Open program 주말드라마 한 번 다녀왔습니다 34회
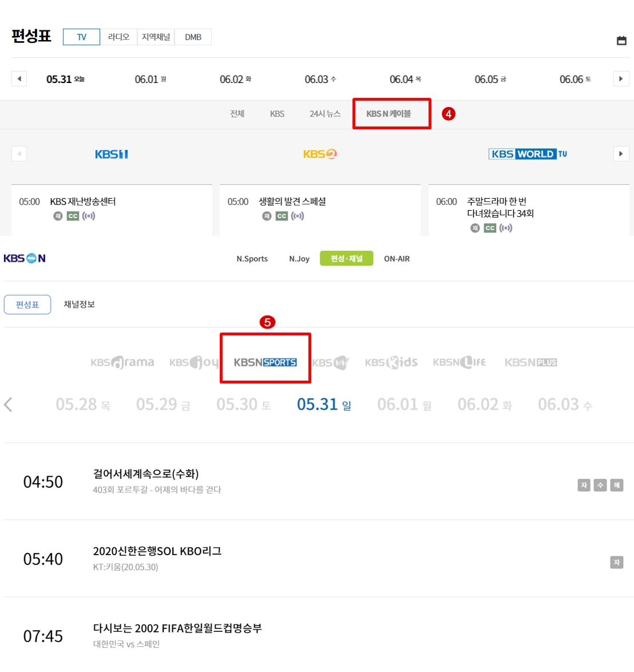 [x=500, y=207]
